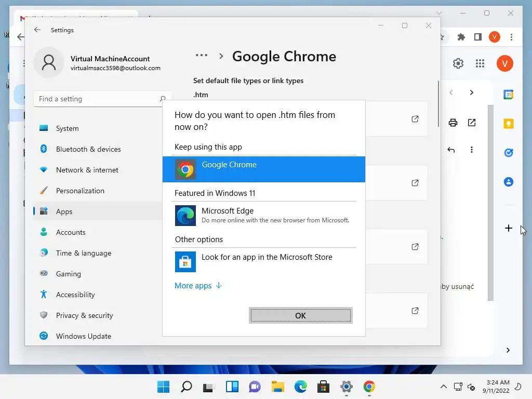
Task: Open Google Tasks in the side panel
Action: [x=508, y=153]
